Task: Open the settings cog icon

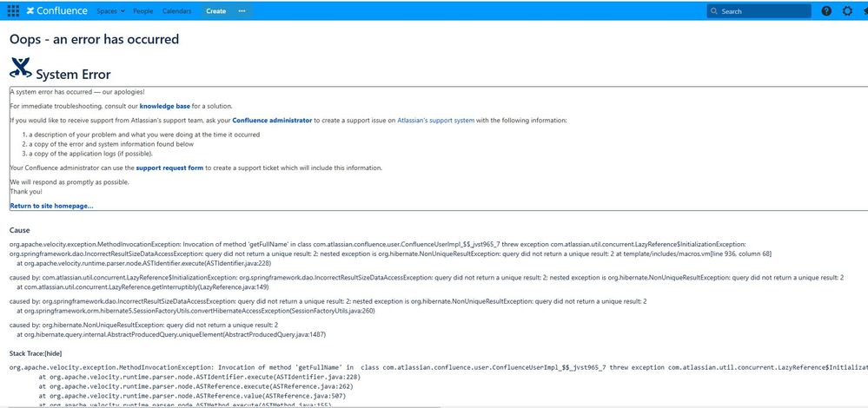Action: [847, 11]
